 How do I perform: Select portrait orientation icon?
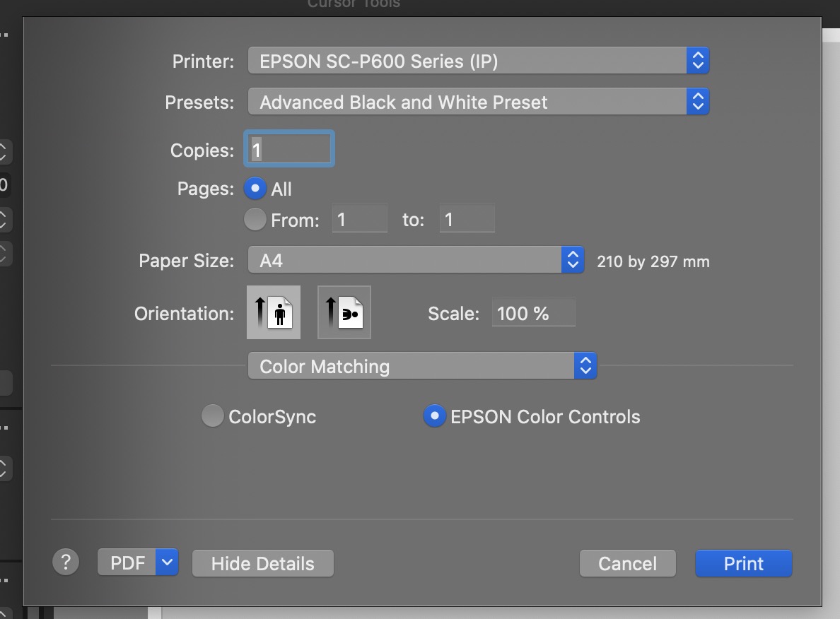274,312
